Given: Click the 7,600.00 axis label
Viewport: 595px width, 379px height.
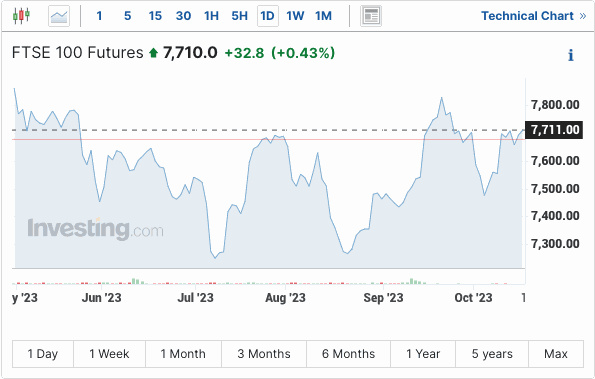Looking at the screenshot, I should [555, 161].
